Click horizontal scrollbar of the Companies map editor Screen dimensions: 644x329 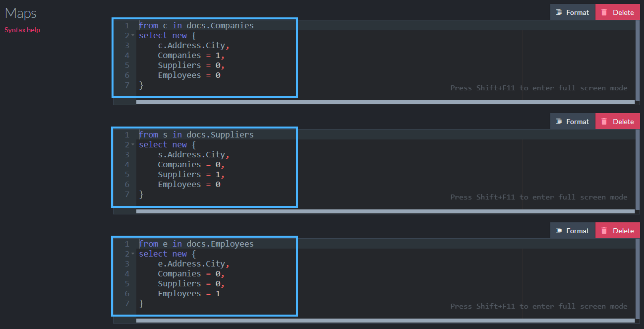point(385,102)
